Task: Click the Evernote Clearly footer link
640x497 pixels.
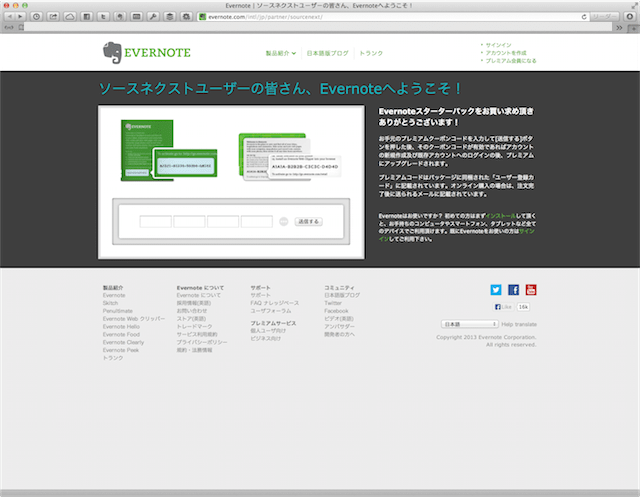Action: (x=123, y=342)
